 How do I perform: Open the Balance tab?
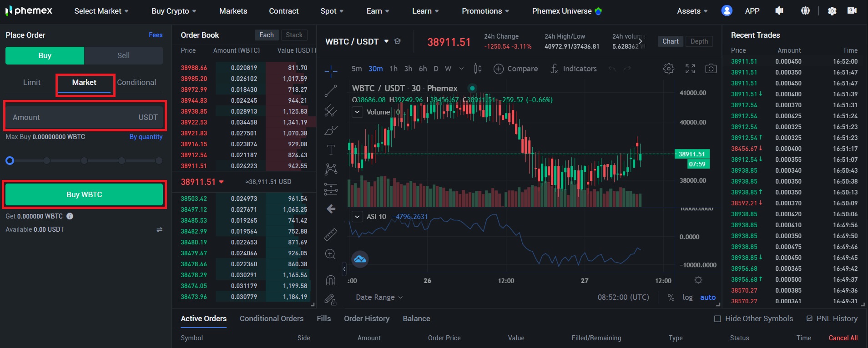(416, 318)
